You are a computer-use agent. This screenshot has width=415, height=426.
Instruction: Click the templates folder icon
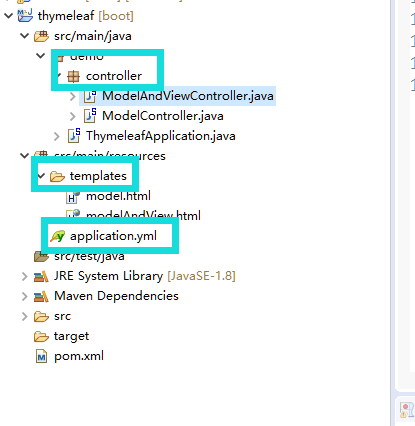pyautogui.click(x=57, y=176)
